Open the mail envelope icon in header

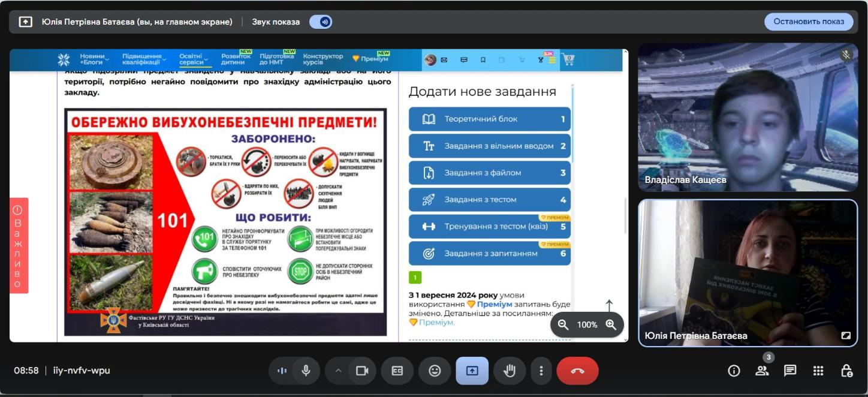click(x=444, y=60)
